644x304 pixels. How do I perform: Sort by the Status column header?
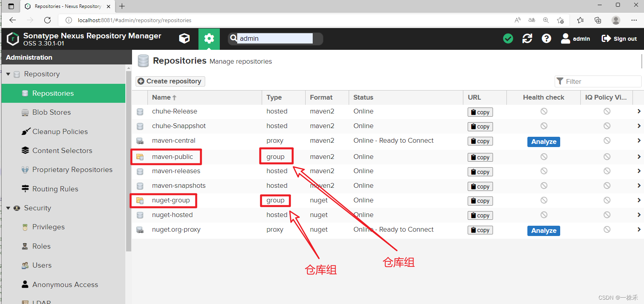tap(406, 97)
